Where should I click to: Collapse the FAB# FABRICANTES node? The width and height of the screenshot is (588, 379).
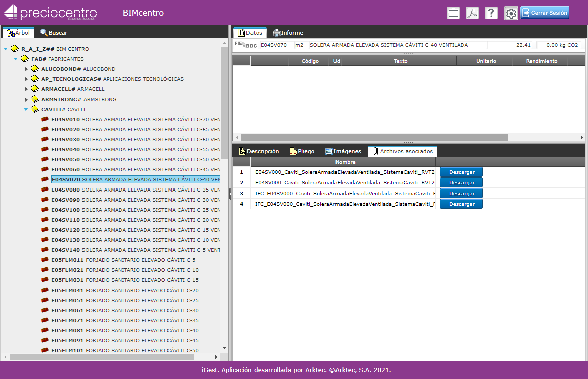[16, 59]
